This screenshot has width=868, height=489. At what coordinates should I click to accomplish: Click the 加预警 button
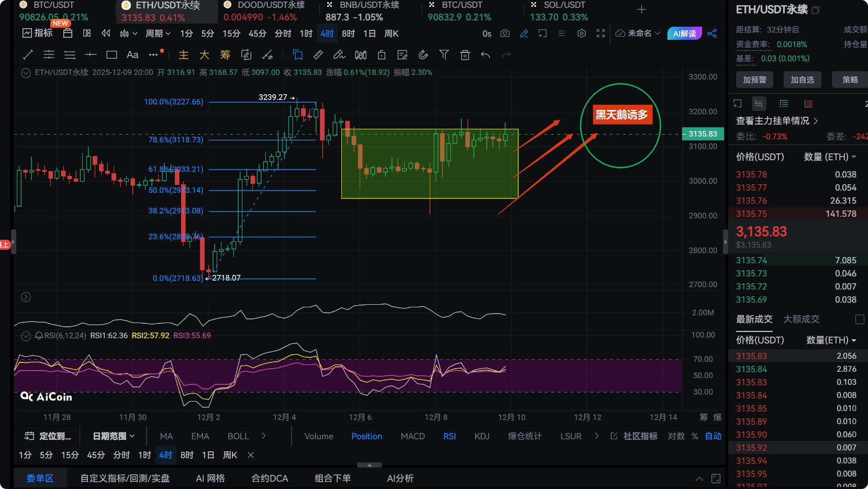click(754, 80)
